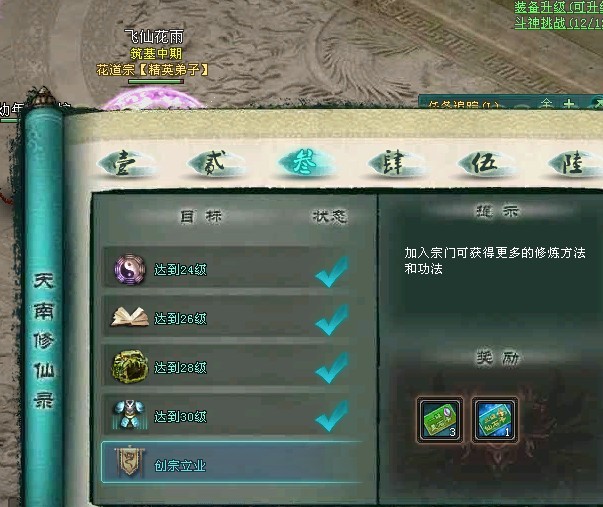The width and height of the screenshot is (603, 507).
Task: Click the plus icon on quest tracker
Action: 569,104
